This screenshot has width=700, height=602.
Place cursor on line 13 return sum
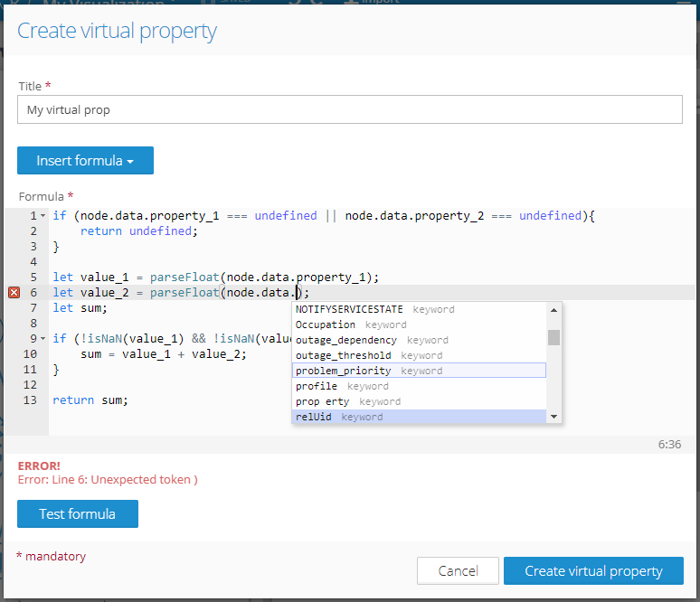point(90,400)
